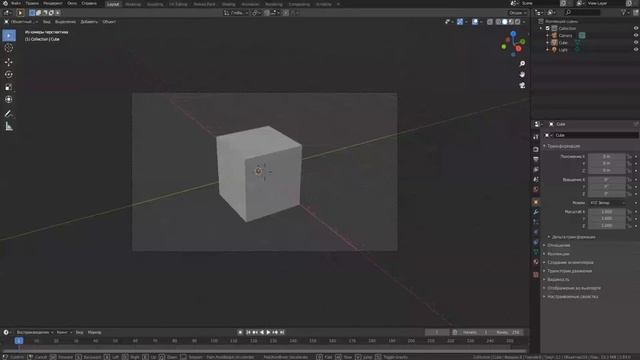
Task: Switch to the Layout workspace tab
Action: [113, 4]
